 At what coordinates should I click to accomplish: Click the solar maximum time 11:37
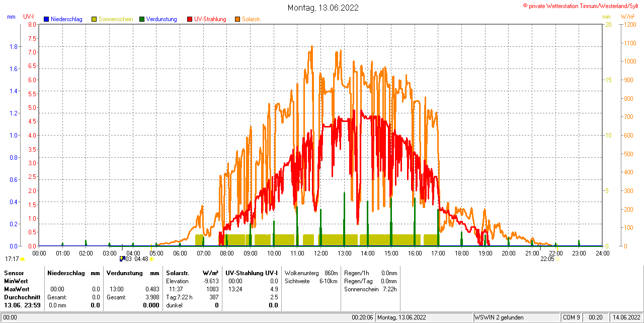pos(176,289)
